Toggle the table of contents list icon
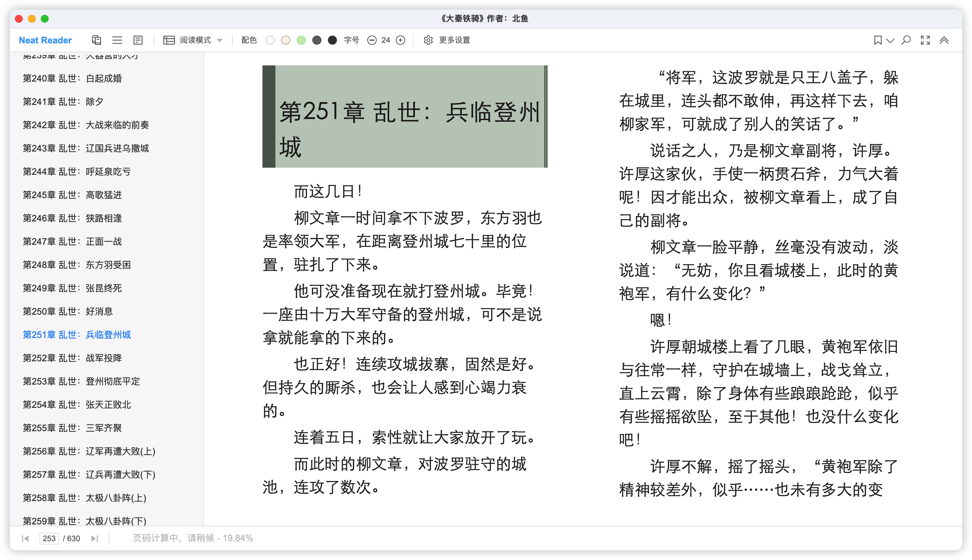This screenshot has height=560, width=972. click(117, 40)
